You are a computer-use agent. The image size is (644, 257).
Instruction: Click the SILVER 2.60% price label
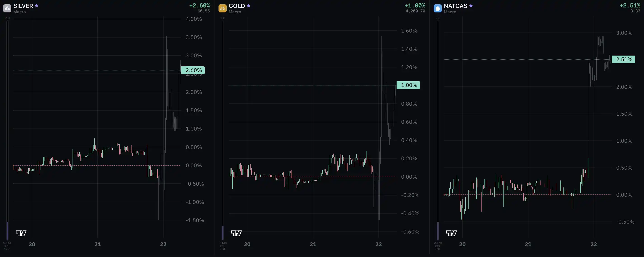pos(193,70)
